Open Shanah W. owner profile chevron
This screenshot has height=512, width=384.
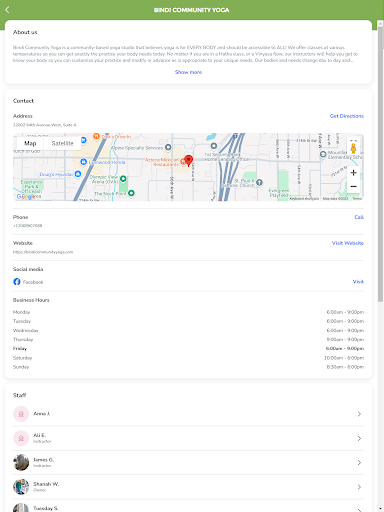click(359, 487)
